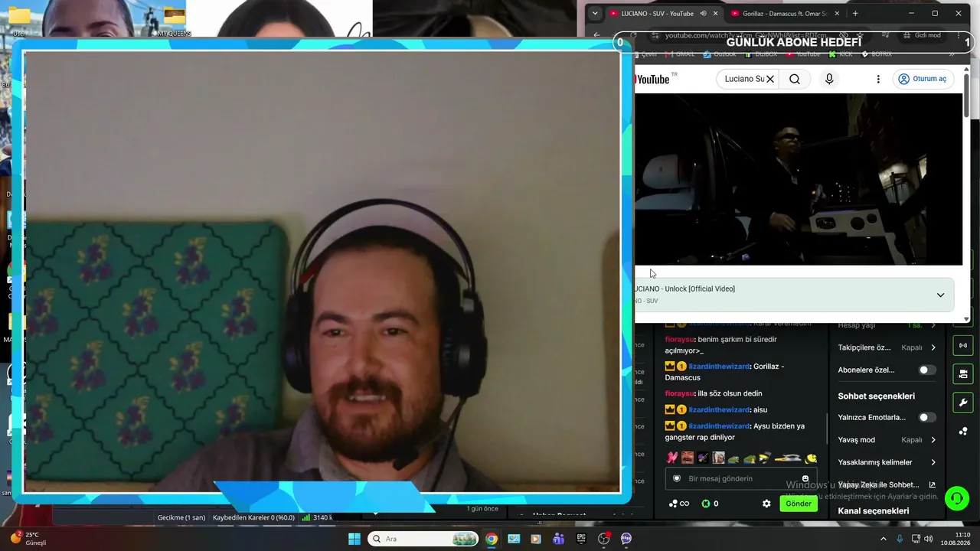Open Epic Games Launcher from taskbar

click(x=581, y=539)
